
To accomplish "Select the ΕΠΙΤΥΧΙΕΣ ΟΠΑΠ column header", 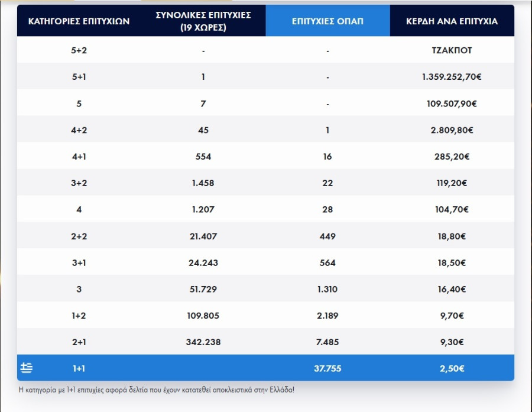I will 327,21.
